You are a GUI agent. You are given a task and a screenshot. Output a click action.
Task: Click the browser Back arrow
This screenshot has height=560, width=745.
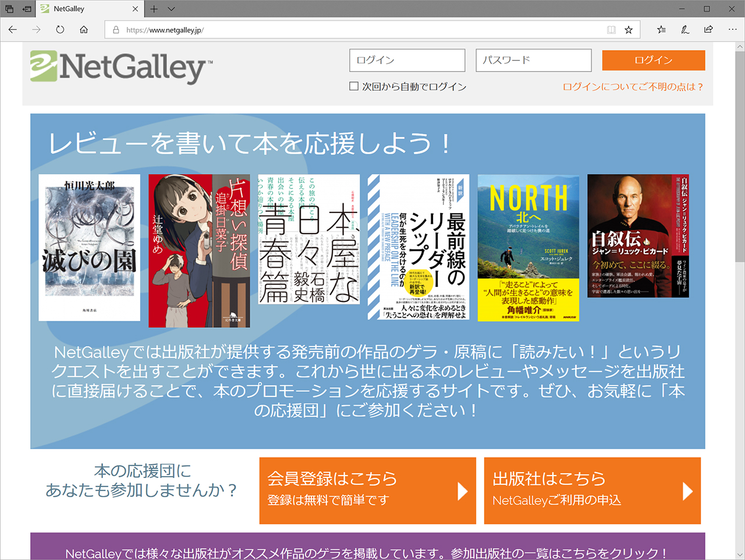click(13, 30)
